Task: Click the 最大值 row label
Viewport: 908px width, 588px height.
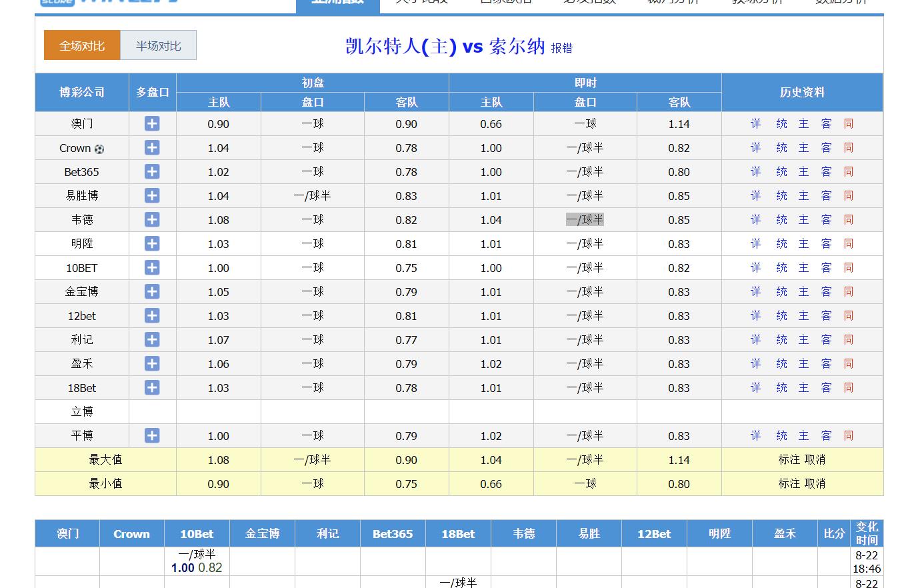Action: click(x=105, y=459)
